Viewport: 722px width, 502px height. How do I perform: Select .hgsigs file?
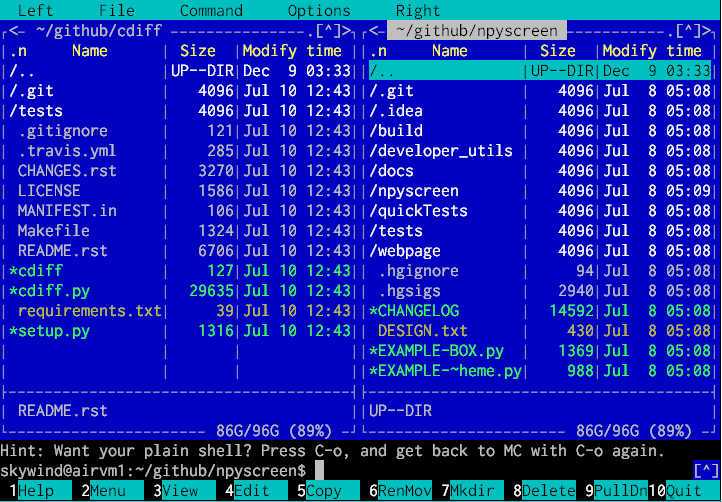pos(540,291)
